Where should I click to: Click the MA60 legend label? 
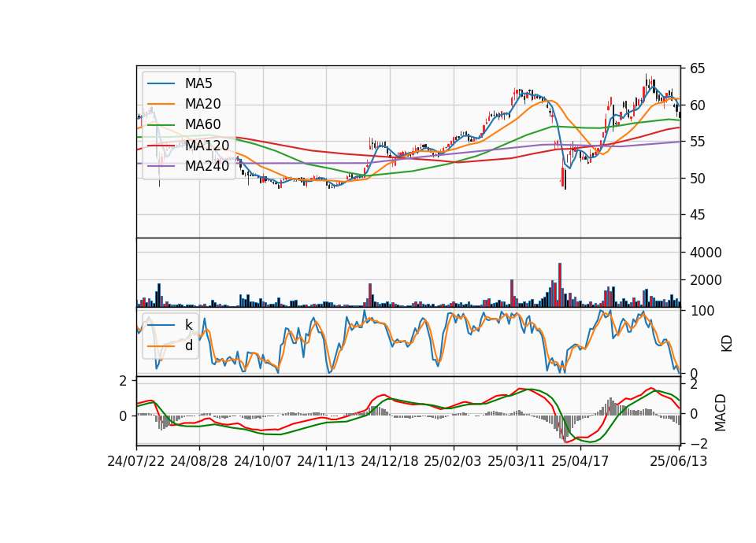coord(202,124)
